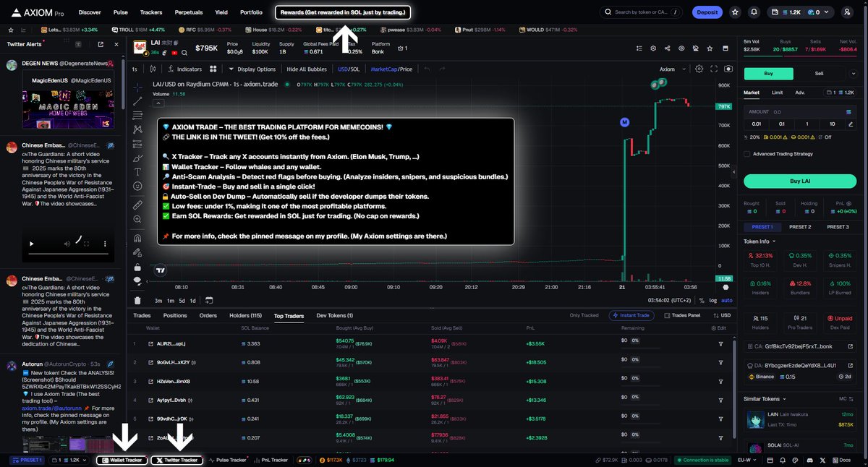Open the Pulse menu
Viewport: 868px width, 467px height.
121,12
